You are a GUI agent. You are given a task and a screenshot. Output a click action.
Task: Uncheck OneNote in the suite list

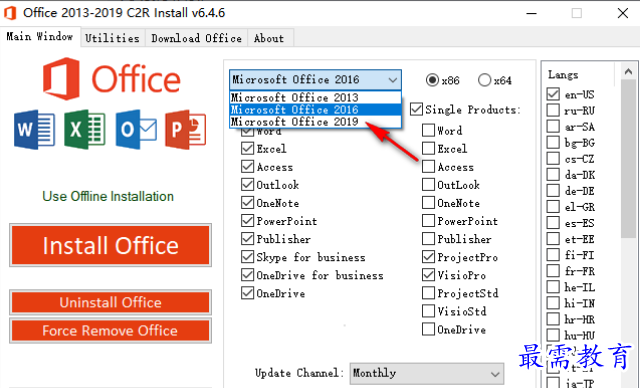247,203
